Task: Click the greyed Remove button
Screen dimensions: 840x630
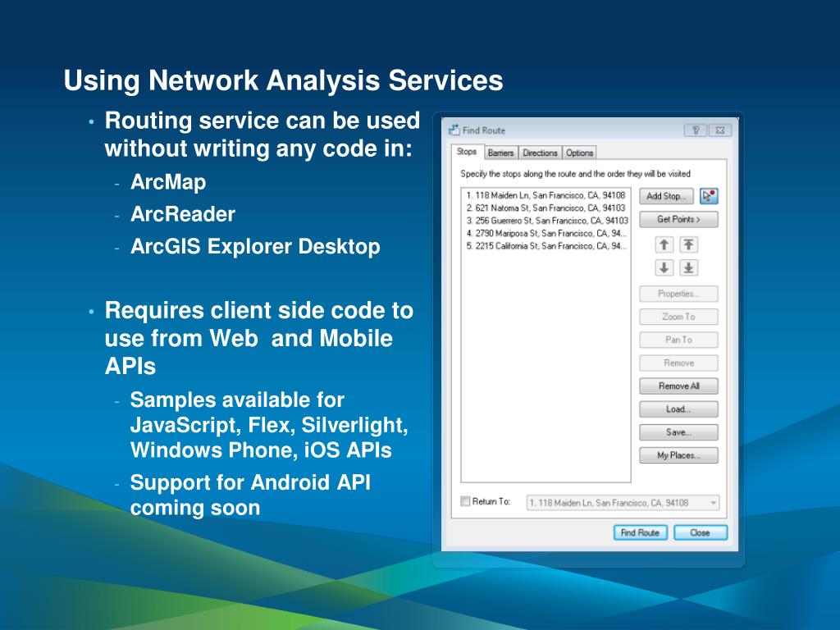Action: (678, 363)
